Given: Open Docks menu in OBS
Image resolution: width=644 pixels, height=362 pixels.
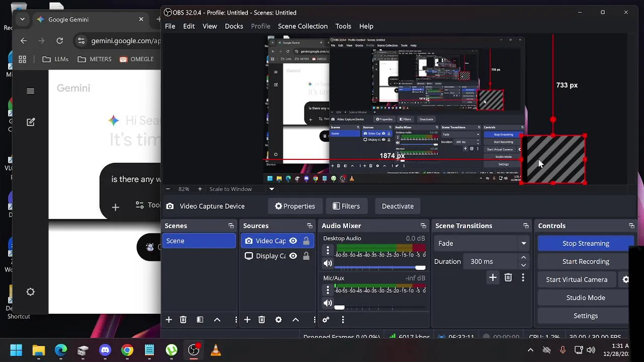Looking at the screenshot, I should (234, 26).
